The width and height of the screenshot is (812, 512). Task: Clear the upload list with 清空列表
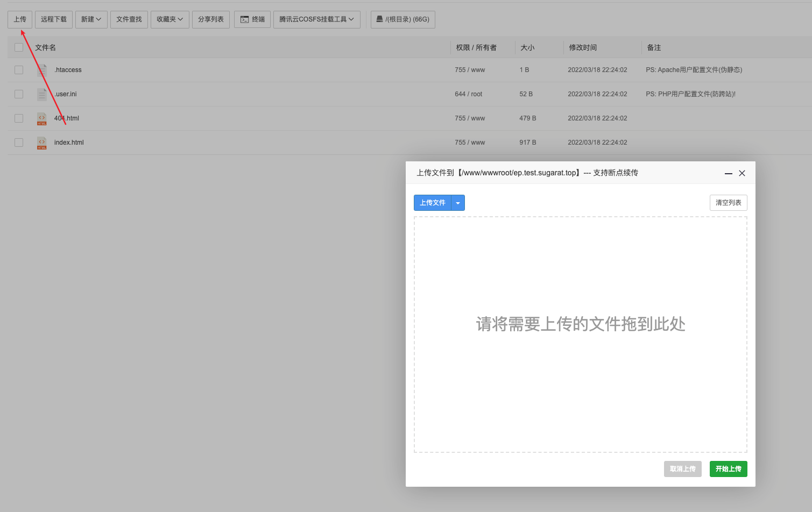pyautogui.click(x=729, y=203)
